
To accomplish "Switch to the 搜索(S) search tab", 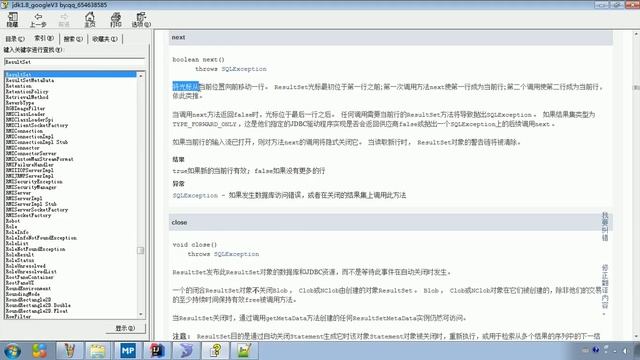I will pos(73,39).
